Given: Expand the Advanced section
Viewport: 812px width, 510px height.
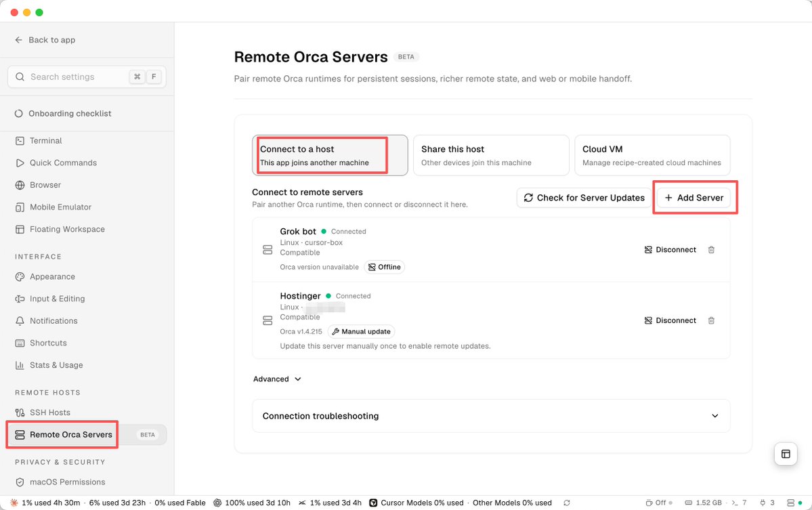Looking at the screenshot, I should pos(277,379).
